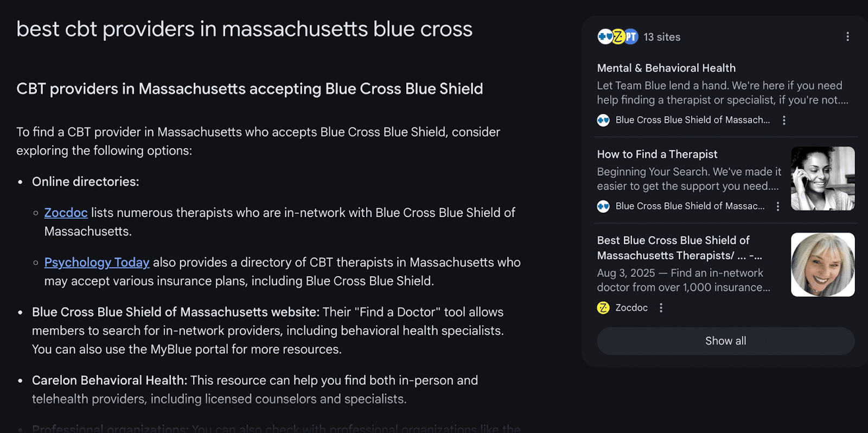Viewport: 868px width, 433px height.
Task: Expand the source list with Show all
Action: click(725, 341)
